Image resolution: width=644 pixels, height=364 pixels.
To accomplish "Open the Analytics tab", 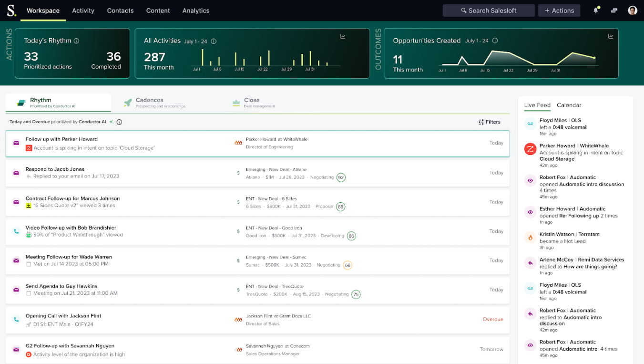I will (196, 10).
